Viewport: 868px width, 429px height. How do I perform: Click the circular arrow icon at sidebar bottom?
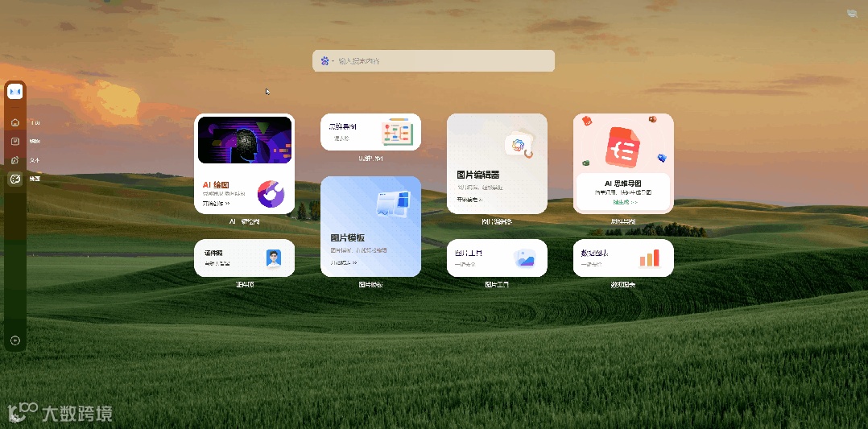click(15, 340)
